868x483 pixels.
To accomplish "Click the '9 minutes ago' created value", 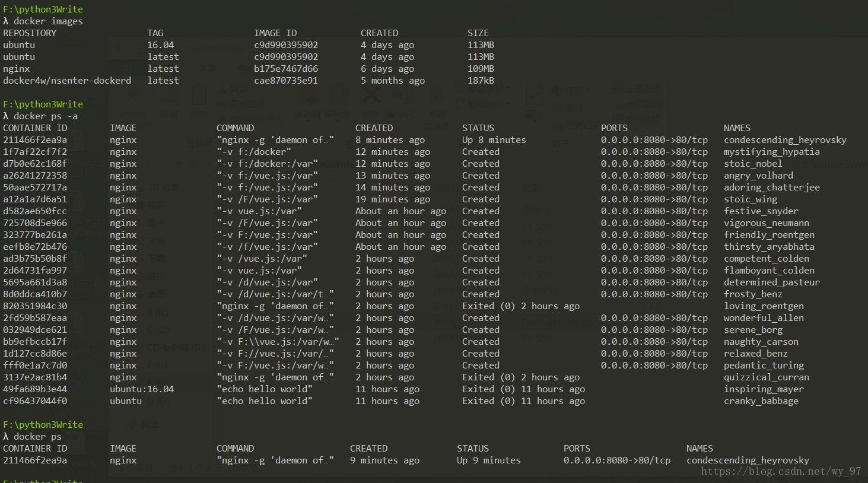I will [384, 460].
